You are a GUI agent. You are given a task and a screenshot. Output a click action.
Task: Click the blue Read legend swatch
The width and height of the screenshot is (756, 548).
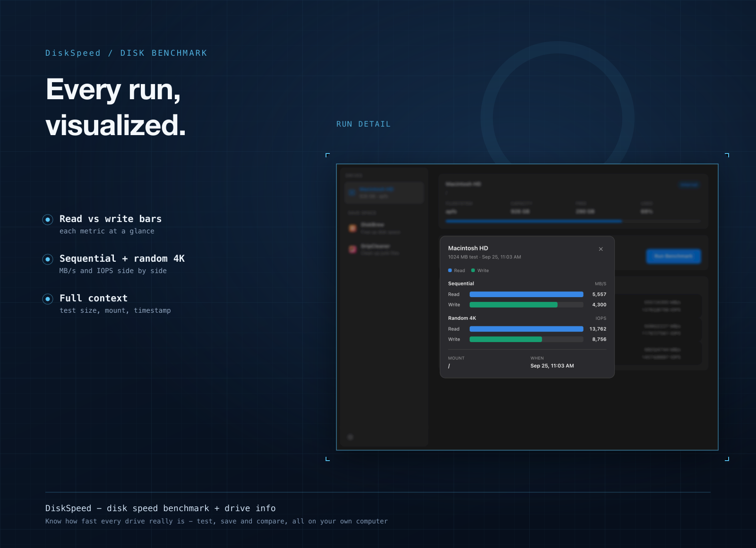pos(450,270)
